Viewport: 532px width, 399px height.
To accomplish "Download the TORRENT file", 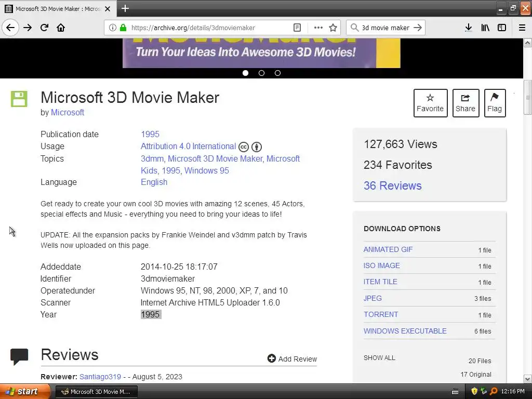I will [x=381, y=314].
